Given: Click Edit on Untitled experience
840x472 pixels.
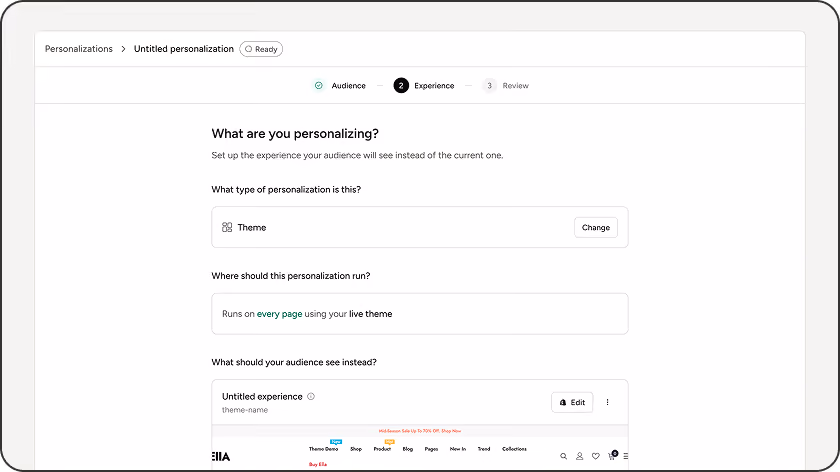Looking at the screenshot, I should (572, 402).
